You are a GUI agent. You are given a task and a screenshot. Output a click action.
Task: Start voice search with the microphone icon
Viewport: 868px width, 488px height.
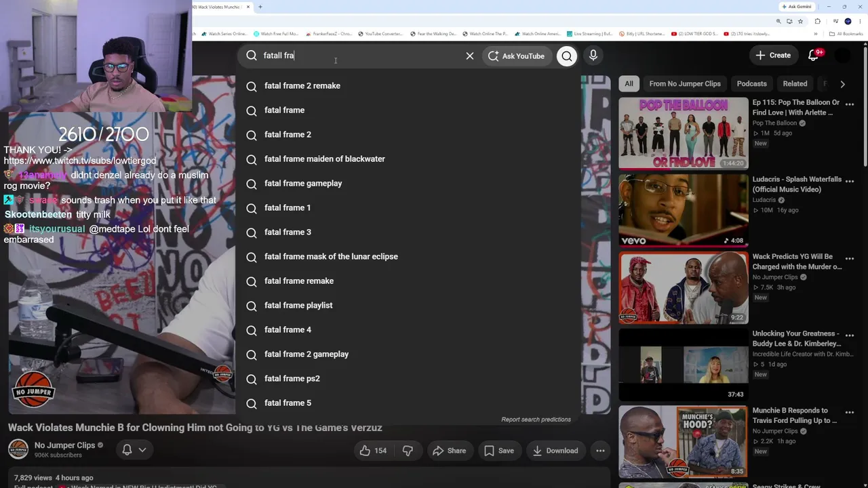pos(593,56)
